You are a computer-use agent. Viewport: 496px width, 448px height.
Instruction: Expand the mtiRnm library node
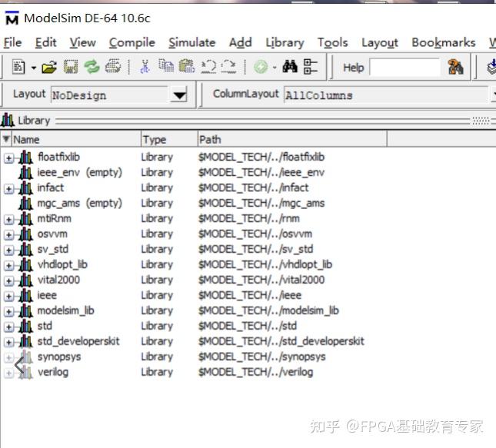click(9, 220)
